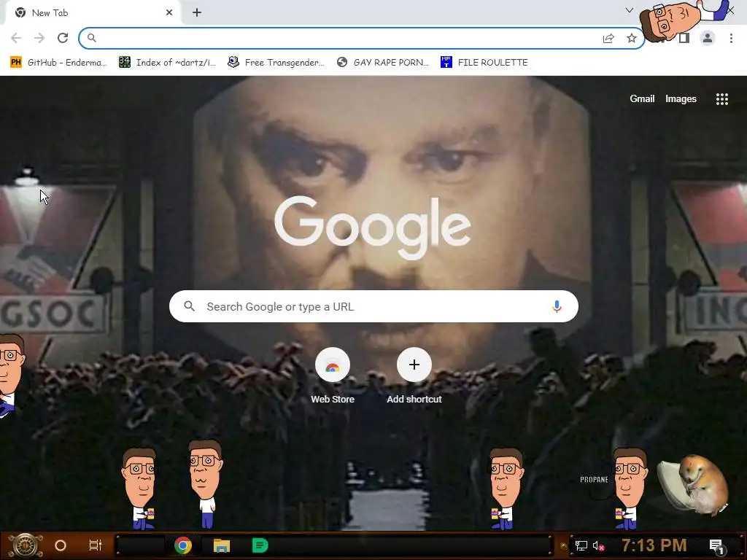This screenshot has height=560, width=747.
Task: Open the network icon in system tray
Action: pos(581,545)
